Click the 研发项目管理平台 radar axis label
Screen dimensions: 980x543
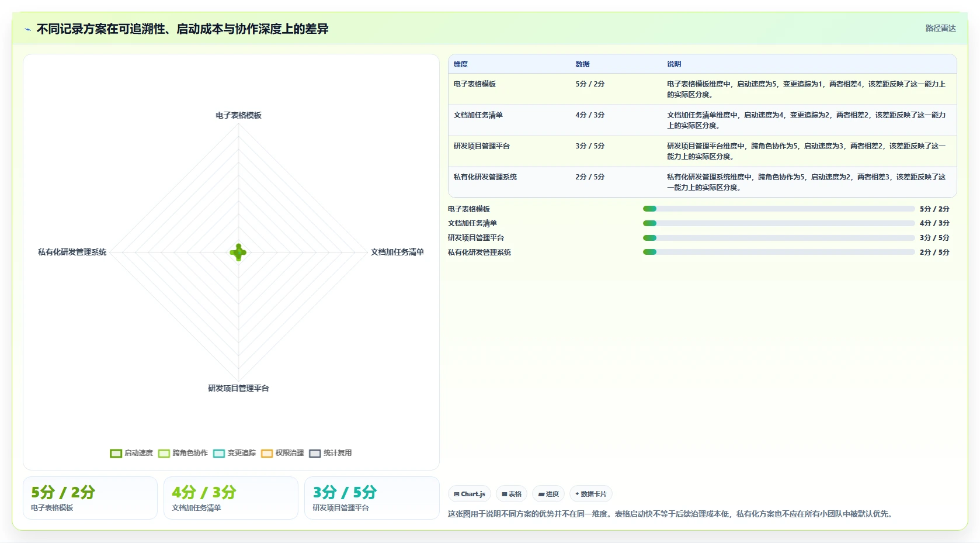pos(238,388)
